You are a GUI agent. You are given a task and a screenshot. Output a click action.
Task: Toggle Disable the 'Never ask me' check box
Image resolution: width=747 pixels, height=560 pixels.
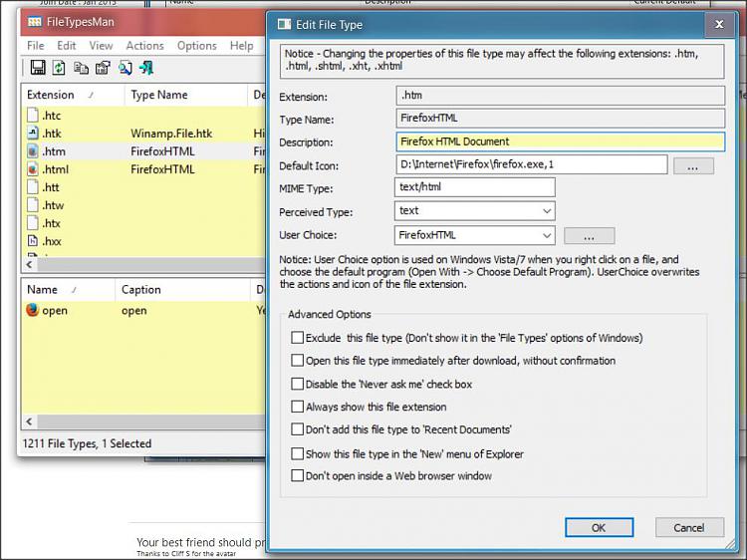297,384
